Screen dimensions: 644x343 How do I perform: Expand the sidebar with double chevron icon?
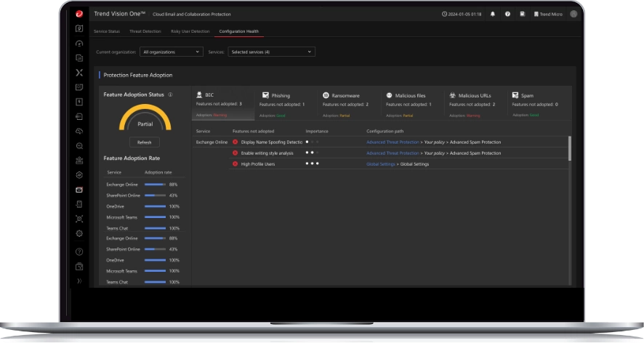pyautogui.click(x=79, y=281)
